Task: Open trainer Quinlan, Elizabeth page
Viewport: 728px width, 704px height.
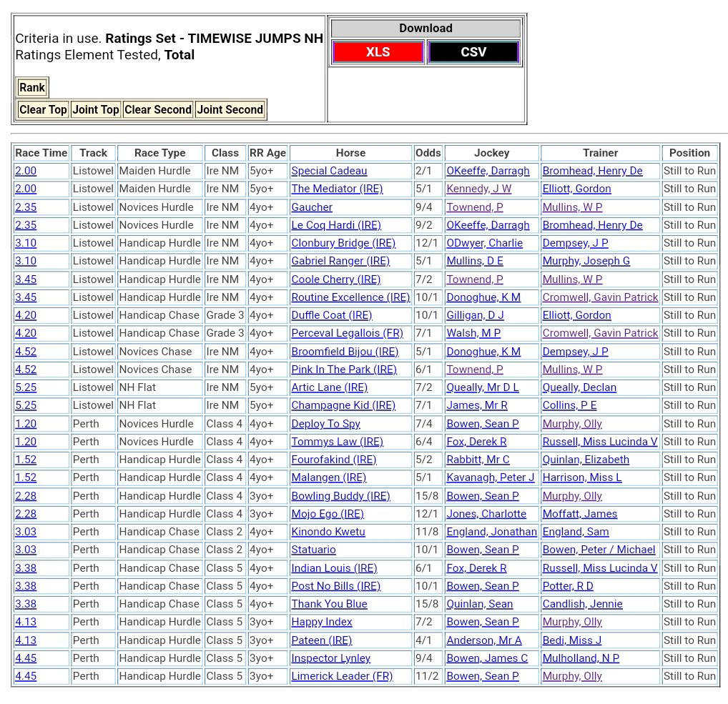Action: pyautogui.click(x=586, y=460)
